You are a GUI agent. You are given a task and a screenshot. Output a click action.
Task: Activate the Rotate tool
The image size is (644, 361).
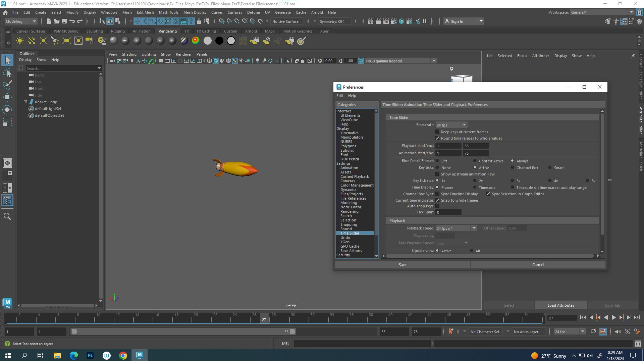(x=7, y=109)
